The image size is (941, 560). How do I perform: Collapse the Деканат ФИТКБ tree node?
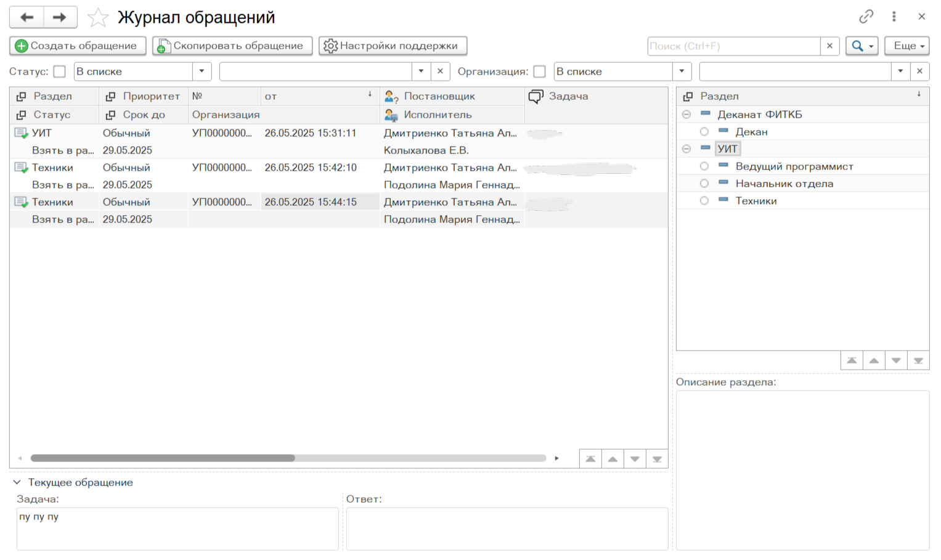pos(686,115)
